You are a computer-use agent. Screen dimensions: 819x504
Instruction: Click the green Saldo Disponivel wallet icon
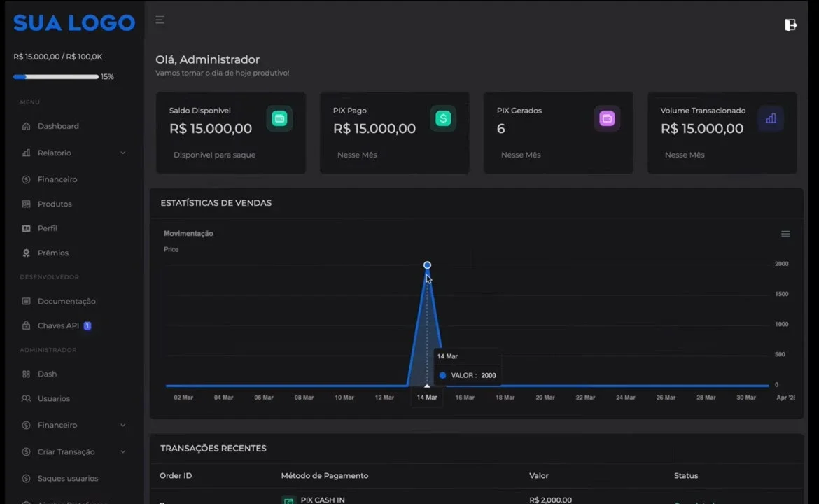click(279, 118)
